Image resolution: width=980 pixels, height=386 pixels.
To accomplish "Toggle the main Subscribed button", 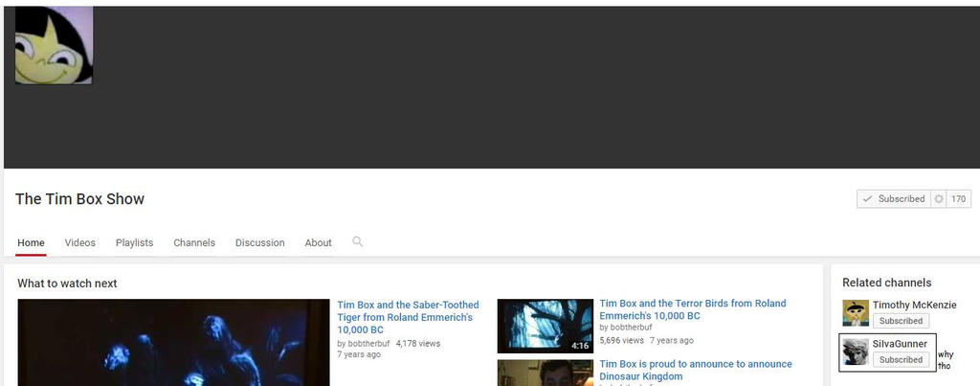I will pos(894,199).
